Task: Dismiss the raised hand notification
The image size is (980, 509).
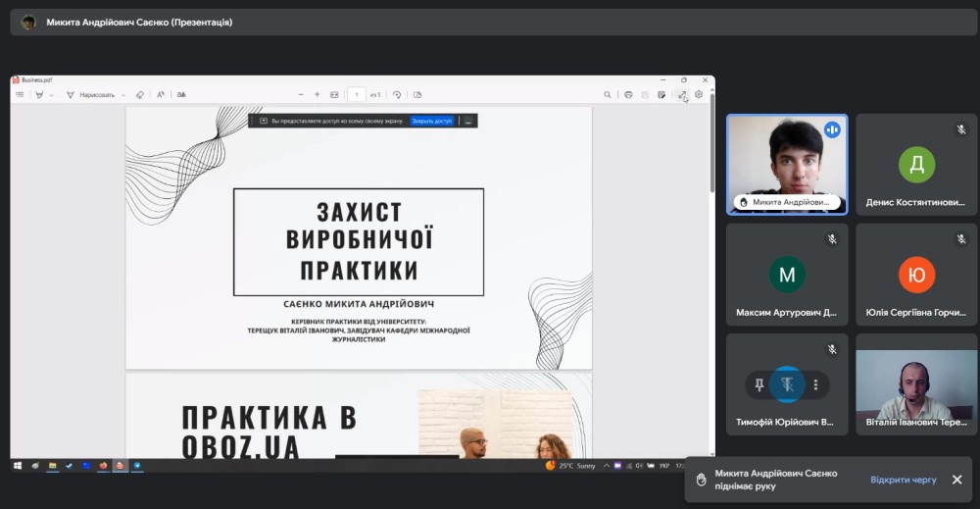Action: click(956, 480)
